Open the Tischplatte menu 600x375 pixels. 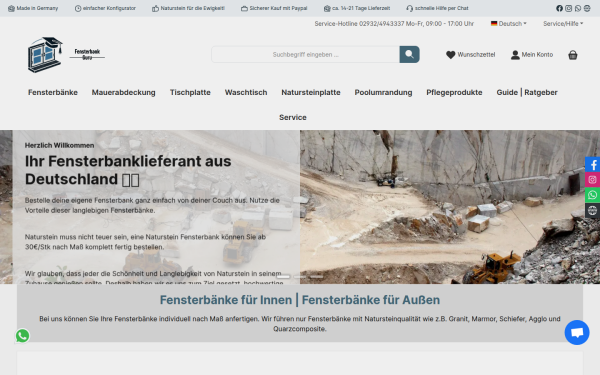(x=190, y=92)
